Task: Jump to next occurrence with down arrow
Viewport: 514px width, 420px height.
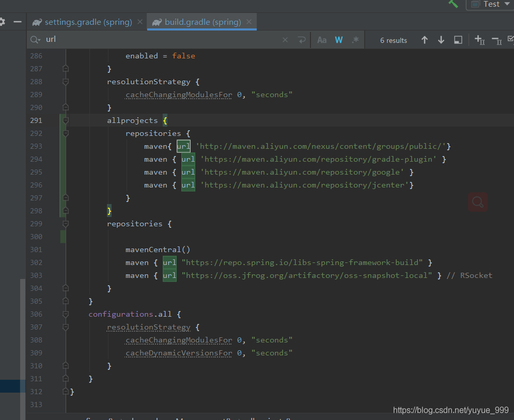Action: tap(441, 40)
